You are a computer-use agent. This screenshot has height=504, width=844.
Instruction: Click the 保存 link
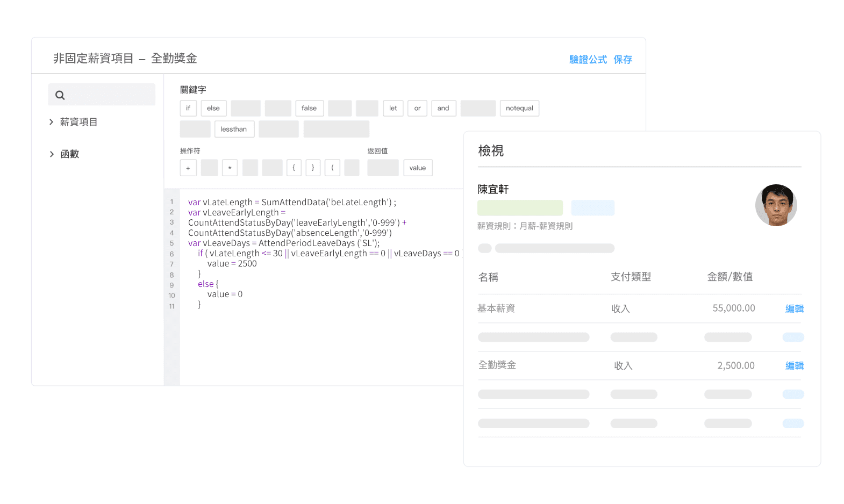pyautogui.click(x=623, y=60)
